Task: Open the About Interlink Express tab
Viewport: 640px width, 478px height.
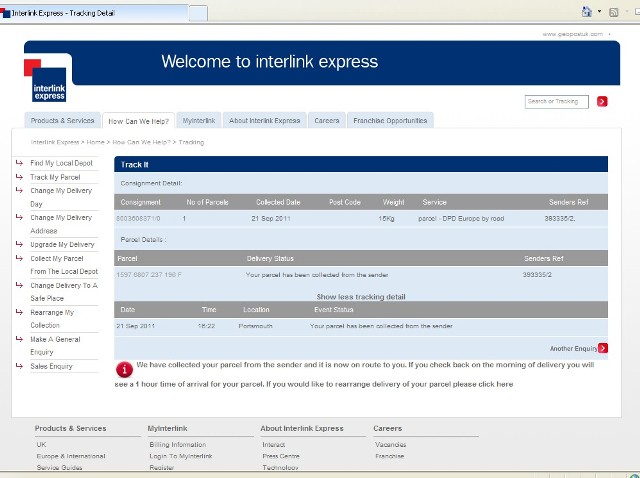Action: [x=264, y=120]
